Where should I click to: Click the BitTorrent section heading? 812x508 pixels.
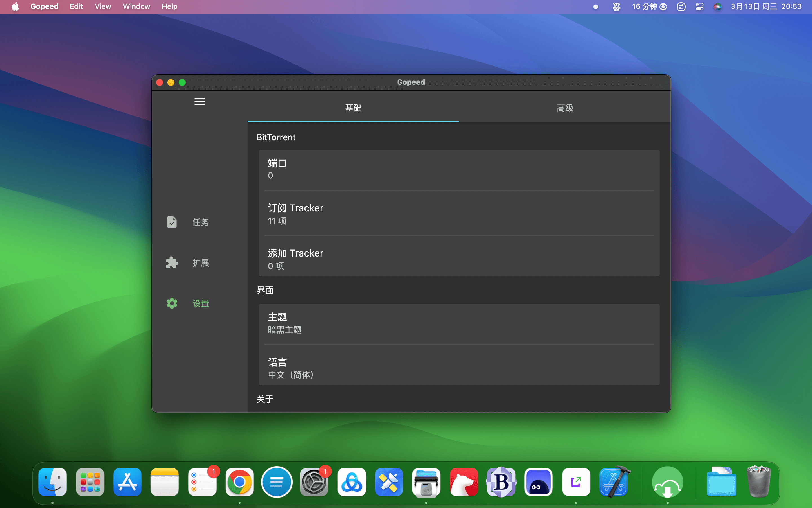click(x=276, y=137)
